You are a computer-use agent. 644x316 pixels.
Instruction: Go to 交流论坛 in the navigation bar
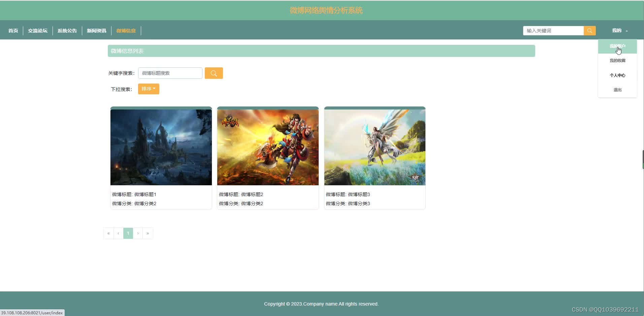(x=38, y=31)
